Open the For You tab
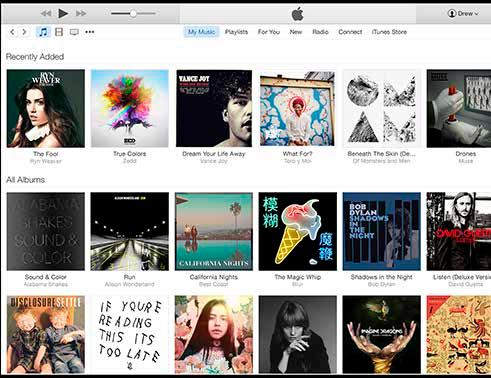491x378 pixels. click(x=269, y=32)
